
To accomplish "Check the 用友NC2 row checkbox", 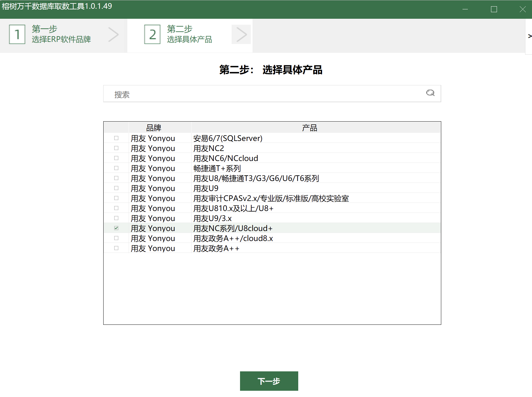I will (116, 148).
